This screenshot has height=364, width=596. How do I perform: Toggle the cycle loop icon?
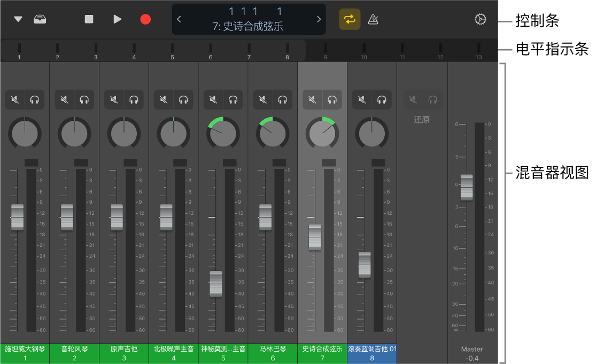click(350, 19)
